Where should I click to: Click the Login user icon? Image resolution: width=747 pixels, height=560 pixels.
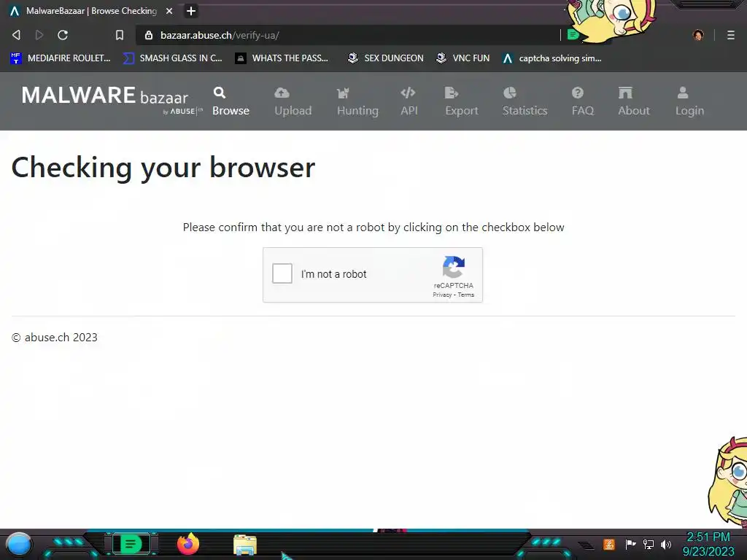(x=683, y=93)
